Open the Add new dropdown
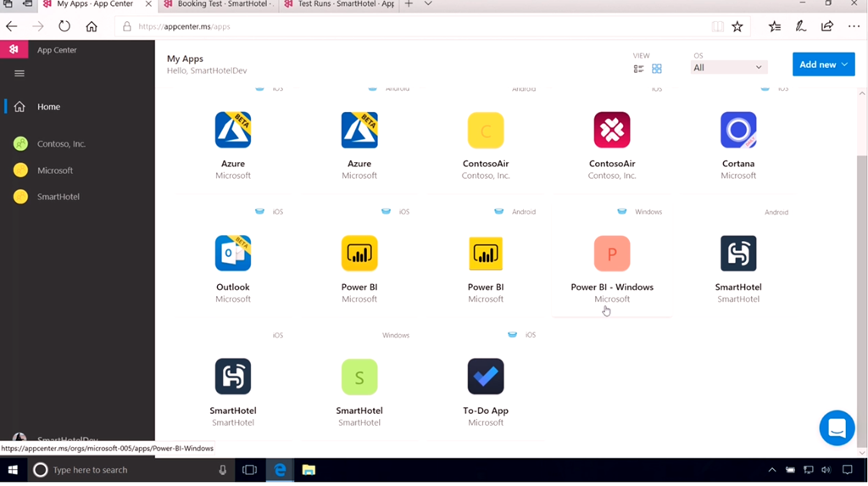Screen dimensions: 868x486 click(823, 64)
